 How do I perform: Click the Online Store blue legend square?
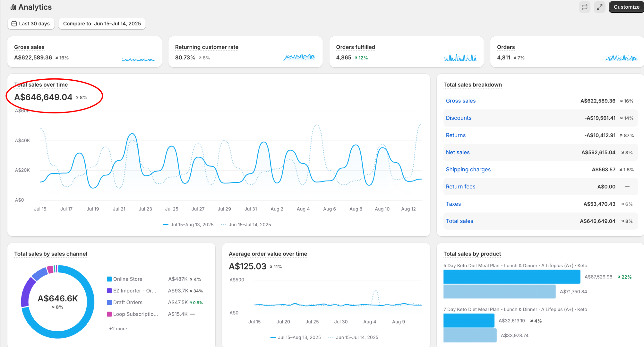109,279
